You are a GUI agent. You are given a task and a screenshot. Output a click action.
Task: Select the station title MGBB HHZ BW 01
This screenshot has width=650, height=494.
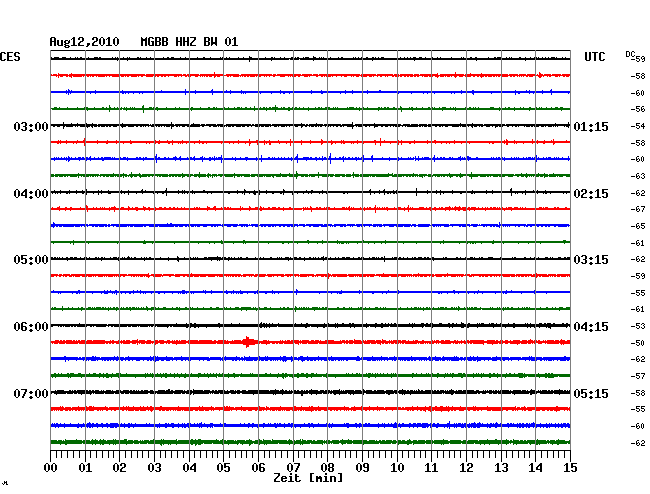tap(189, 42)
